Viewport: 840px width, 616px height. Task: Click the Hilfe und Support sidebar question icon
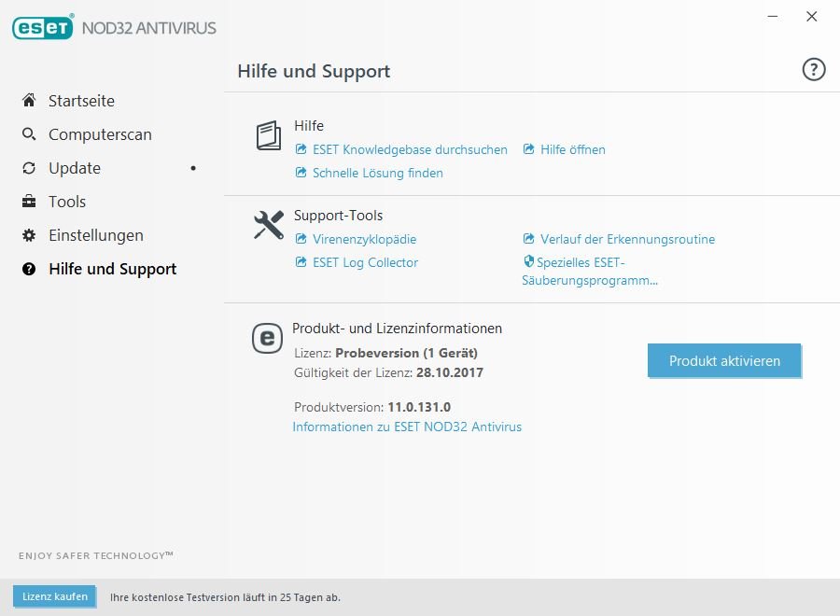click(x=29, y=269)
